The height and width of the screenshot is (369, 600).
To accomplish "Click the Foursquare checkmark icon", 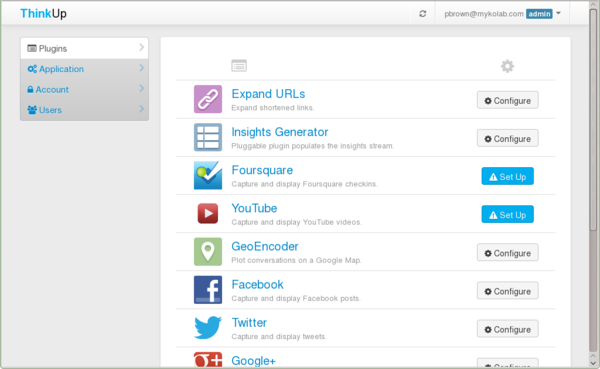I will [x=208, y=175].
